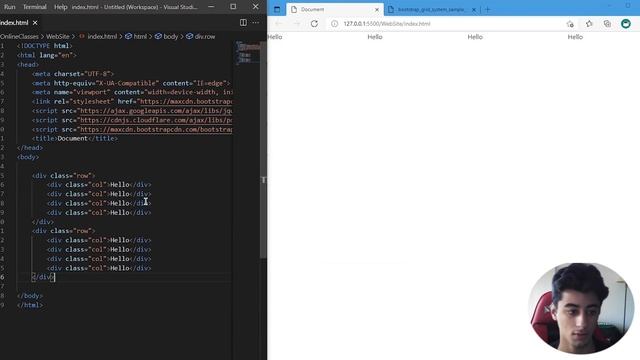Screen dimensions: 640x360
Task: Open the Terminal menu in VS Code
Action: (35, 7)
